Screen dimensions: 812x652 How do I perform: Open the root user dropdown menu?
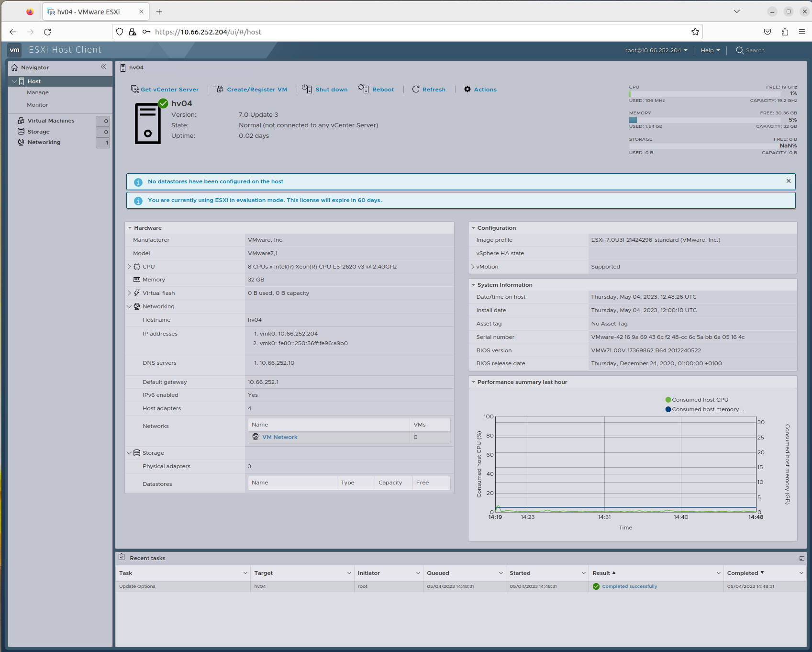[x=656, y=50]
